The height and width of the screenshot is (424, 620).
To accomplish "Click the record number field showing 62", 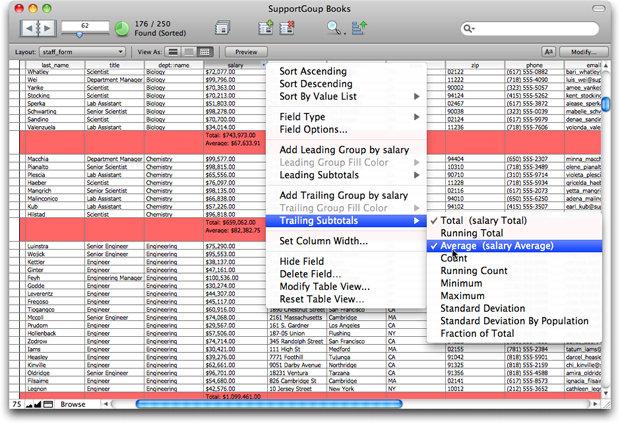I will (85, 26).
